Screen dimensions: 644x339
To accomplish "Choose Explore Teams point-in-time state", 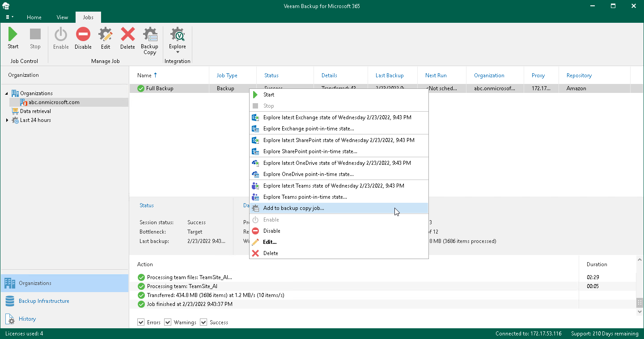I will coord(339,197).
